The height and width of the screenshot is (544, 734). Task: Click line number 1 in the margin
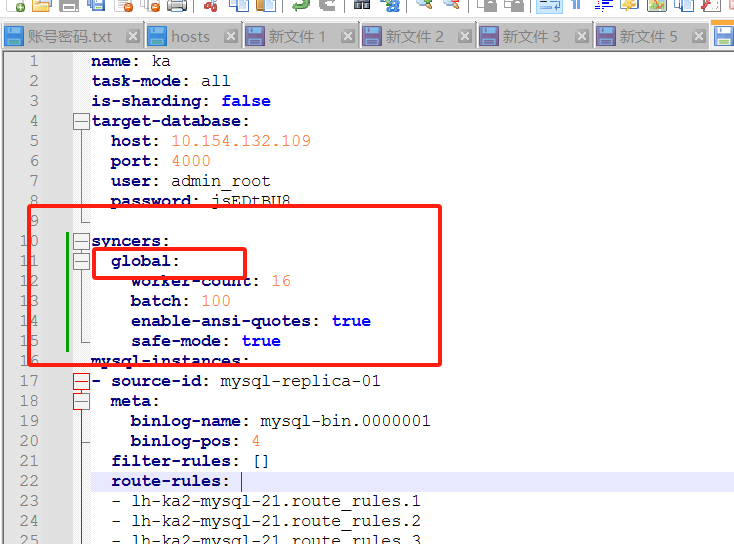coord(34,61)
